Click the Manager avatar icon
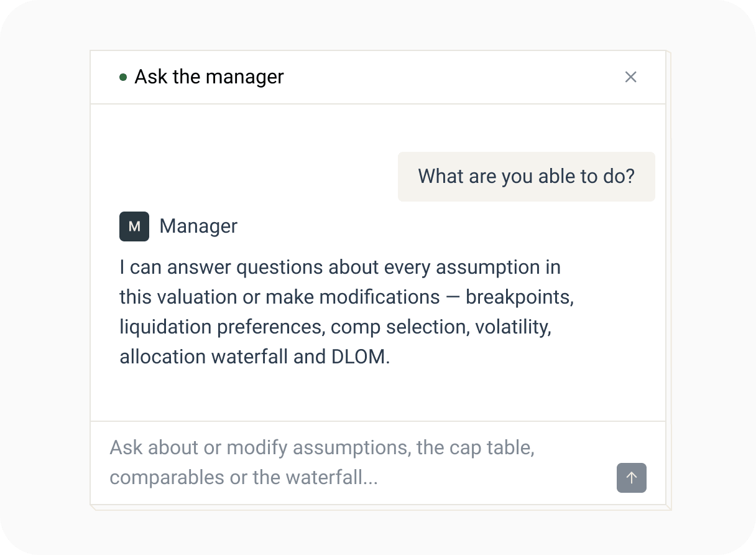The image size is (756, 555). click(134, 226)
